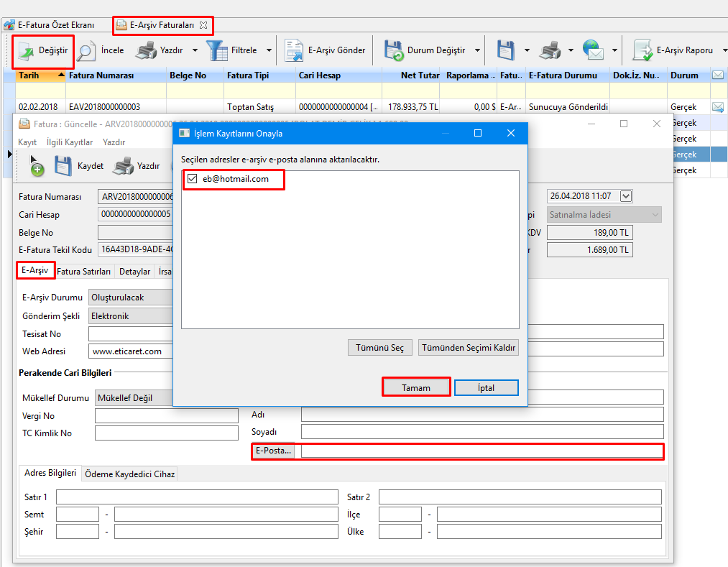This screenshot has height=567, width=728.
Task: Expand the Yazdır dropdown arrow in main toolbar
Action: pos(195,51)
